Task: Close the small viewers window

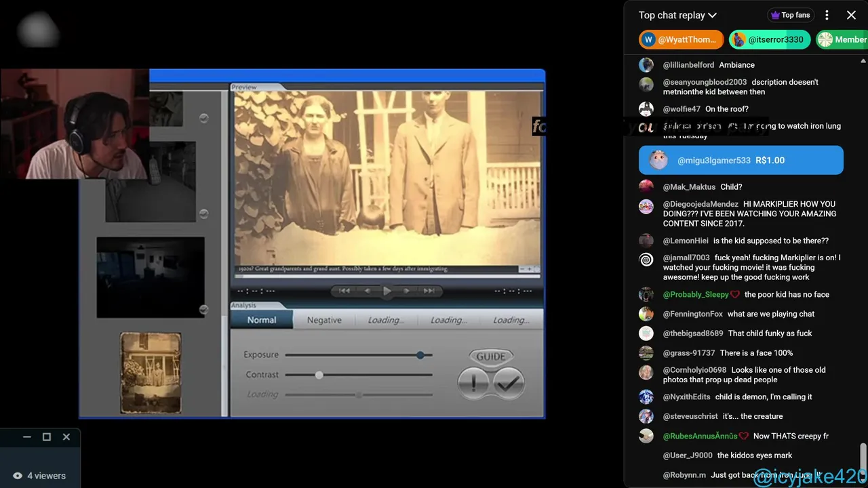Action: tap(66, 437)
